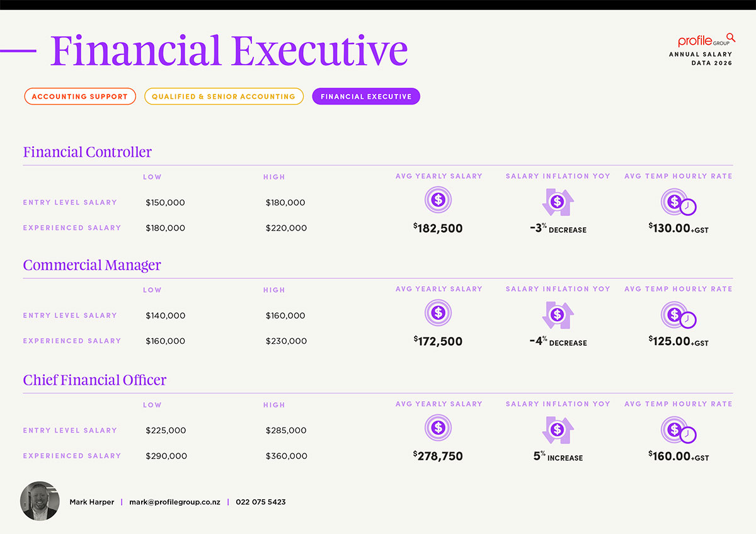Click the phone number 022 075 5423
The image size is (756, 534).
pyautogui.click(x=261, y=502)
